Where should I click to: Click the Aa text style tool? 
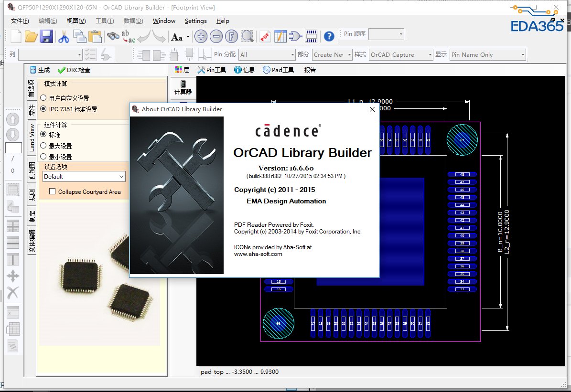tap(176, 36)
